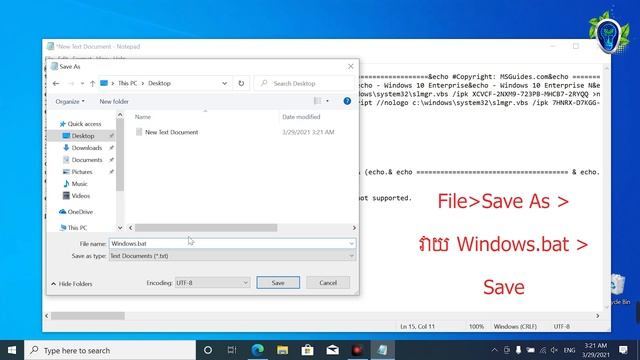Click ENG language indicator

click(569, 350)
